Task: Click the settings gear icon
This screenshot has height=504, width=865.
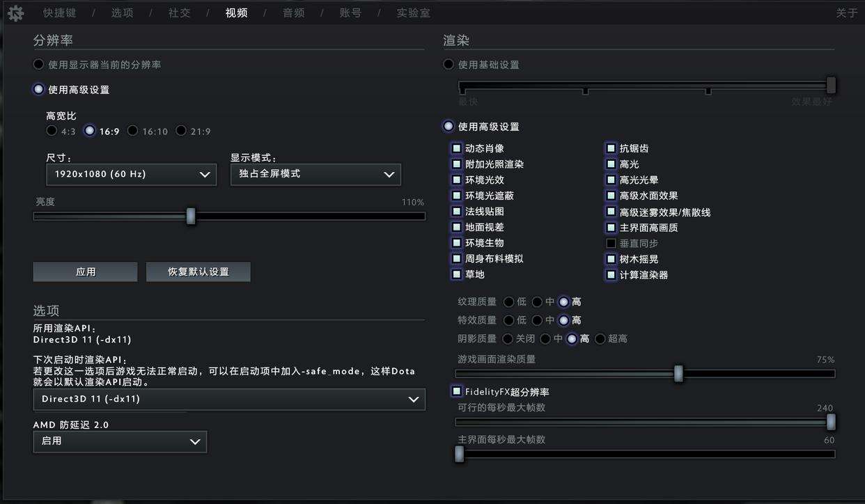Action: click(x=15, y=13)
